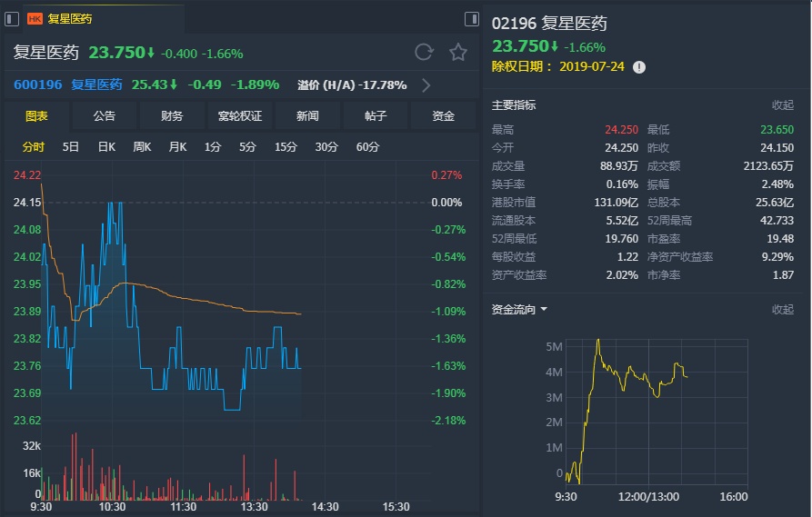The width and height of the screenshot is (812, 517).
Task: Open the 资金流向 dropdown
Action: pos(544,310)
